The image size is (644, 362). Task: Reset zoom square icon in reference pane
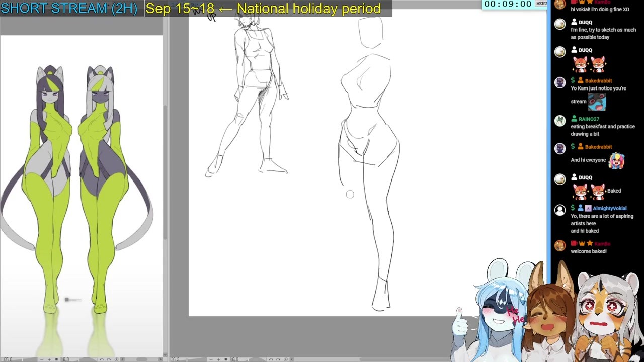(x=56, y=359)
